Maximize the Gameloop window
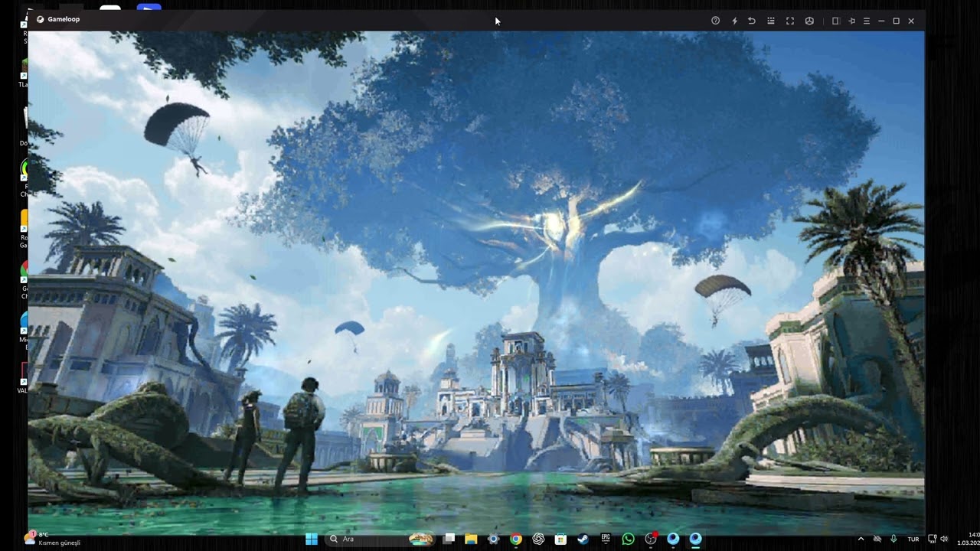The image size is (980, 551). [897, 21]
